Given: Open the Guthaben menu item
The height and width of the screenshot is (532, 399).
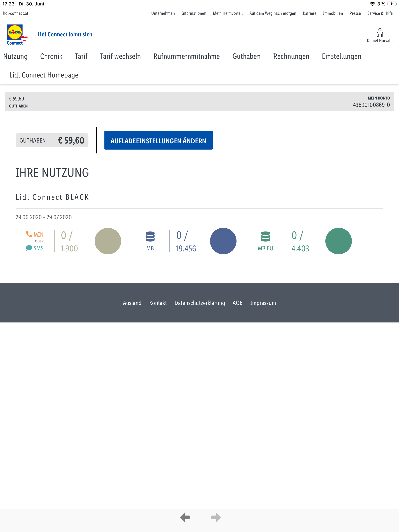Looking at the screenshot, I should click(x=246, y=56).
